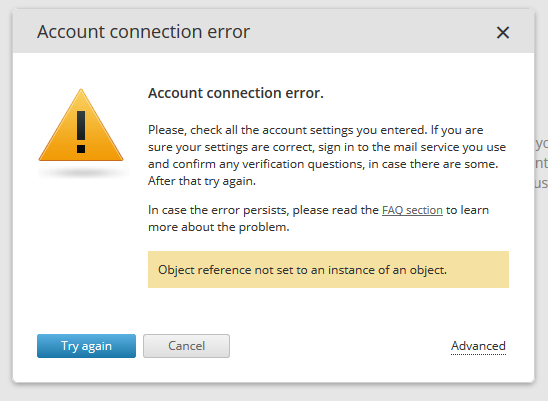The width and height of the screenshot is (548, 401).
Task: Retry connection with Try again button
Action: pyautogui.click(x=86, y=346)
